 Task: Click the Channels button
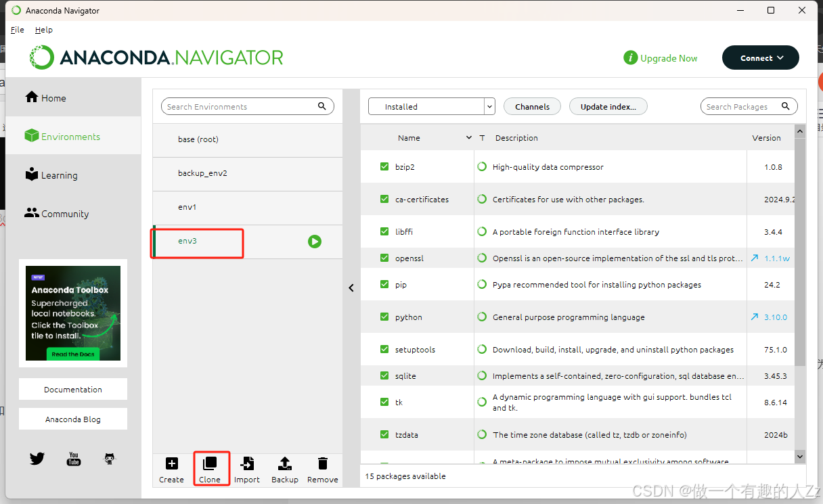(532, 106)
